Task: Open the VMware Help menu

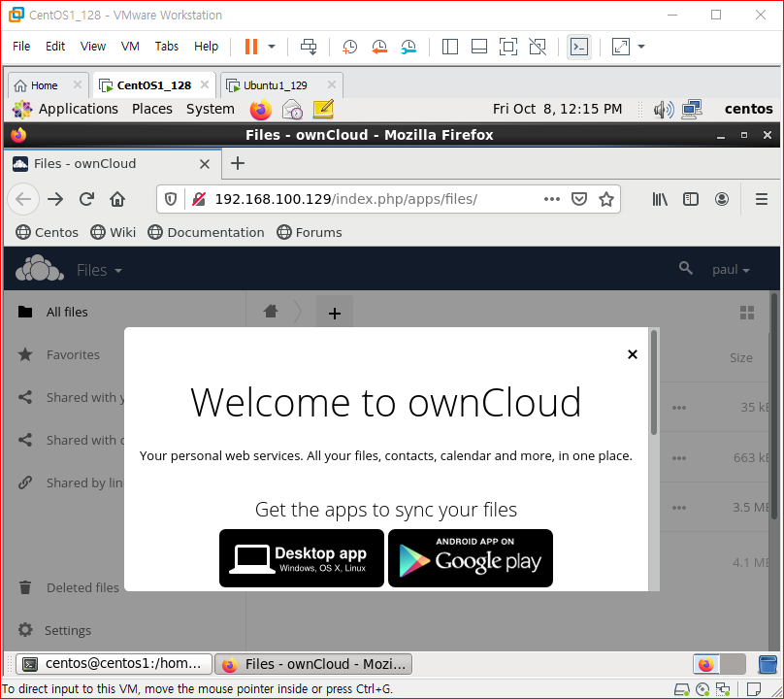Action: pos(206,46)
